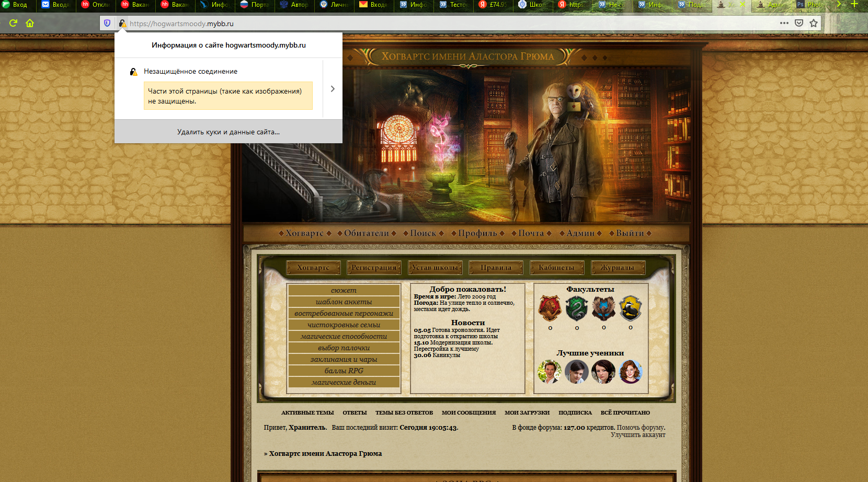Click the 'ВСЁ ПРОЧИТАНО' link

(x=625, y=413)
